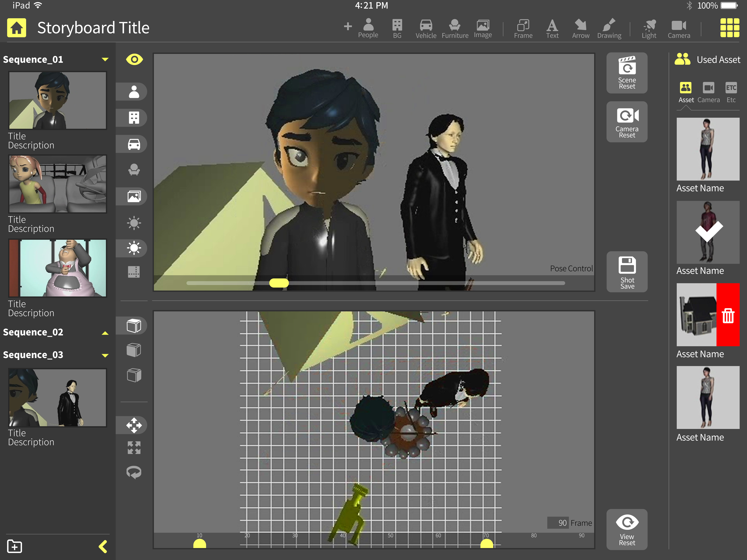
Task: Click the yellow grid menu icon
Action: click(x=729, y=28)
